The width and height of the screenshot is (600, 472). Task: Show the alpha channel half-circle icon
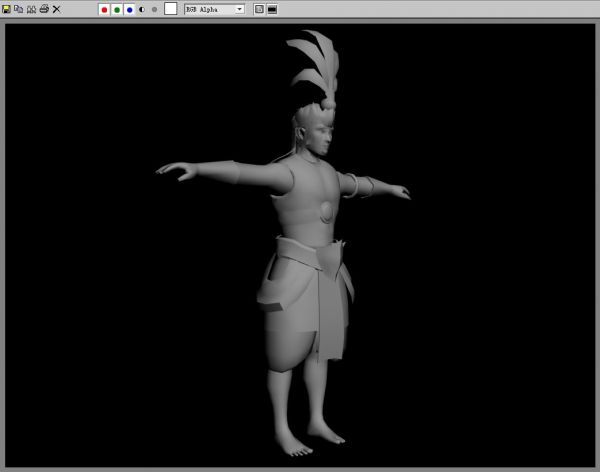(x=142, y=9)
